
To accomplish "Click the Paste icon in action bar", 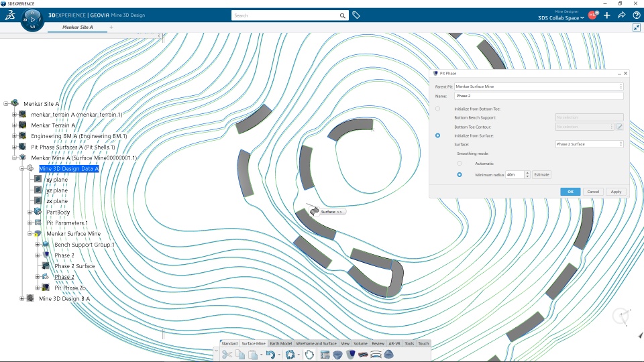I will point(253,354).
